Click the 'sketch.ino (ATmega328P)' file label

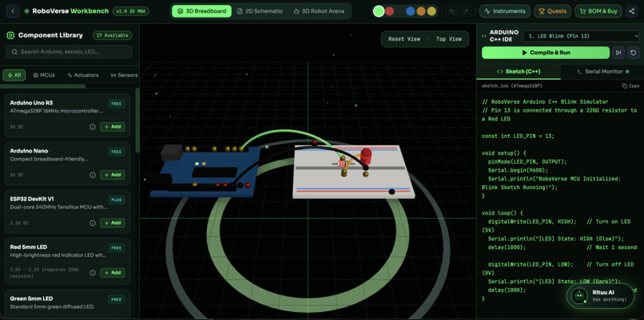512,85
